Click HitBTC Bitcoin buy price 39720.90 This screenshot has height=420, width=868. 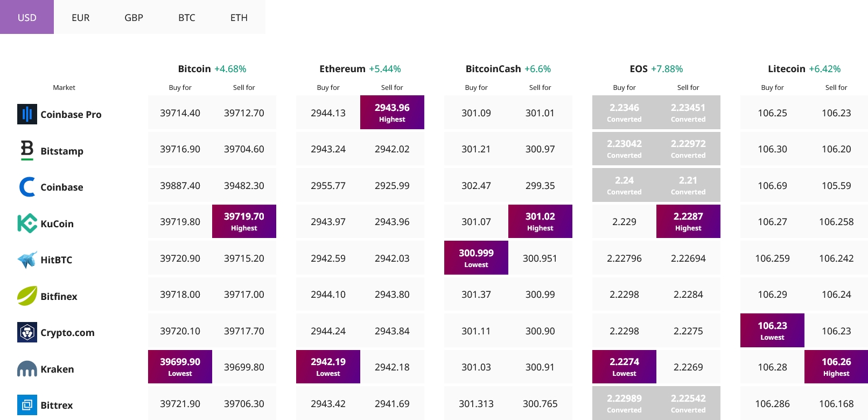point(180,258)
